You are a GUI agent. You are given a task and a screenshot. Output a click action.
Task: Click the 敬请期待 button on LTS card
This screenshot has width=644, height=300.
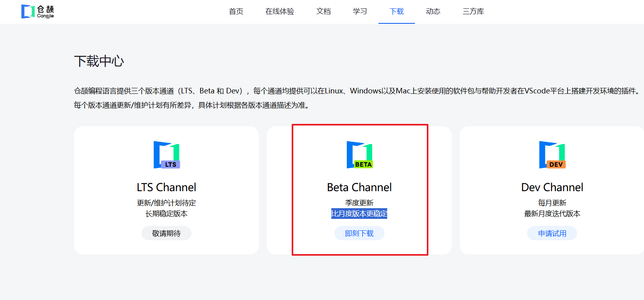pyautogui.click(x=166, y=233)
